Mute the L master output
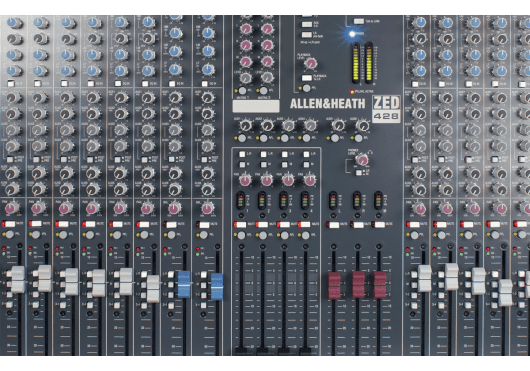 (334, 225)
